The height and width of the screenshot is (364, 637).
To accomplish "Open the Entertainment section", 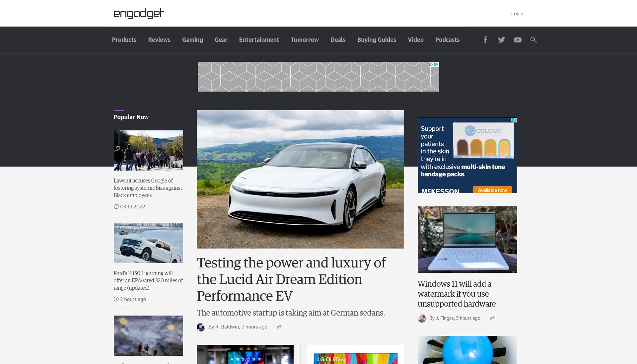I will coord(259,40).
